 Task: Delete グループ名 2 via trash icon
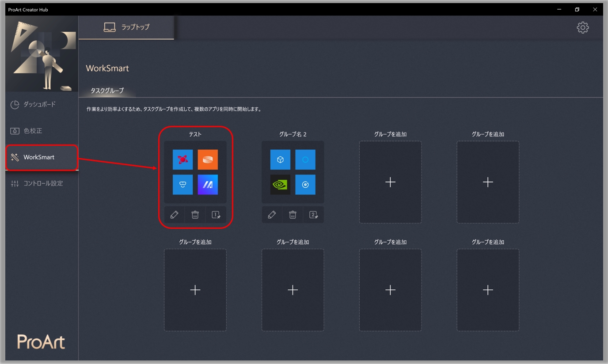(x=293, y=215)
